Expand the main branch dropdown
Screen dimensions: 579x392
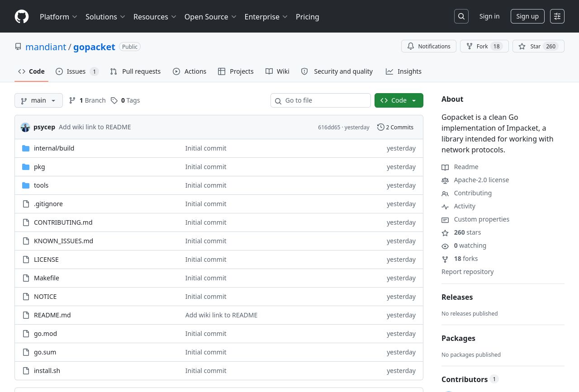pyautogui.click(x=38, y=100)
